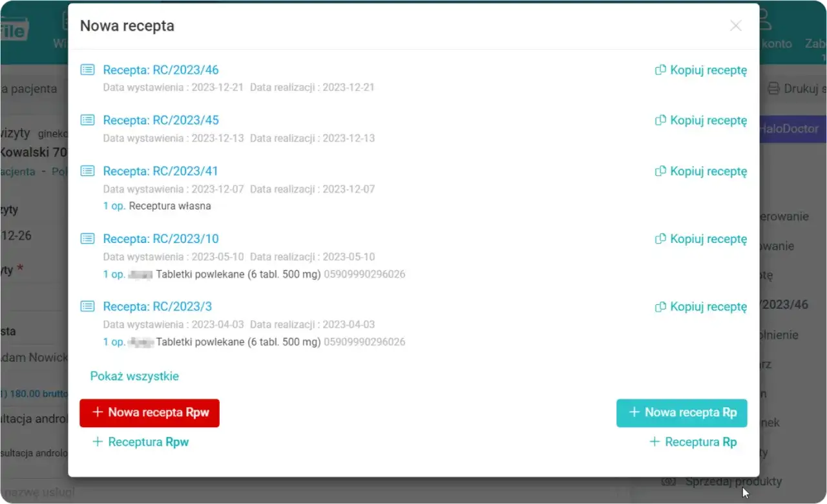Click list icon beside Recepta RC/2023/10
The width and height of the screenshot is (827, 504).
(87, 239)
